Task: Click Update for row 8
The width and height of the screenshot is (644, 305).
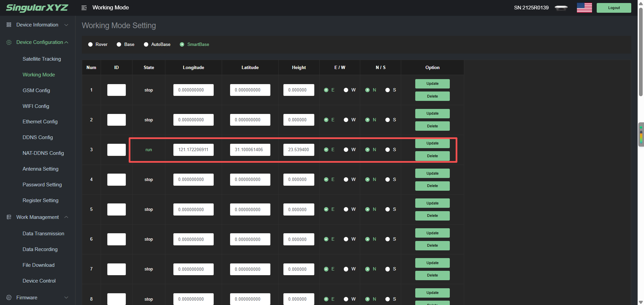Action: 432,293
